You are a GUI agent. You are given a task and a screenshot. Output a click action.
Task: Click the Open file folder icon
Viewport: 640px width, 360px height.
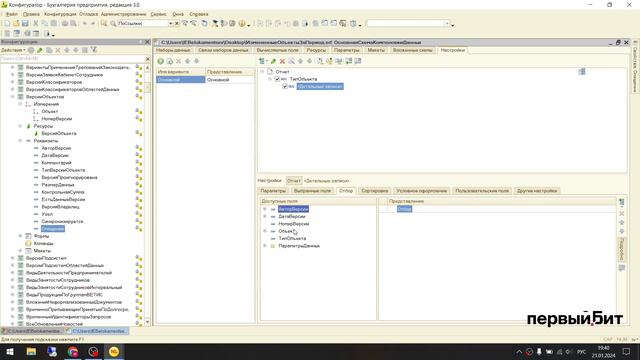click(x=16, y=24)
